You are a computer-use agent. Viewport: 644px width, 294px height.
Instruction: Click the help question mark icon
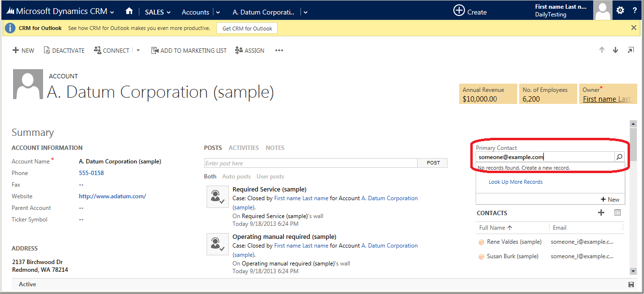(x=635, y=11)
